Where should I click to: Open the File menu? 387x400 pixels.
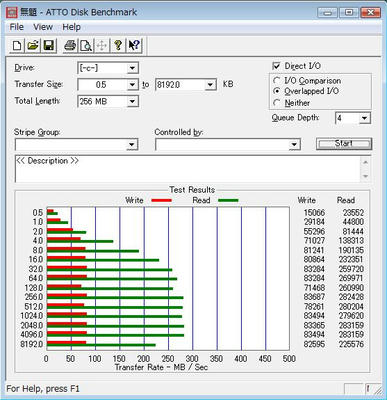point(17,27)
